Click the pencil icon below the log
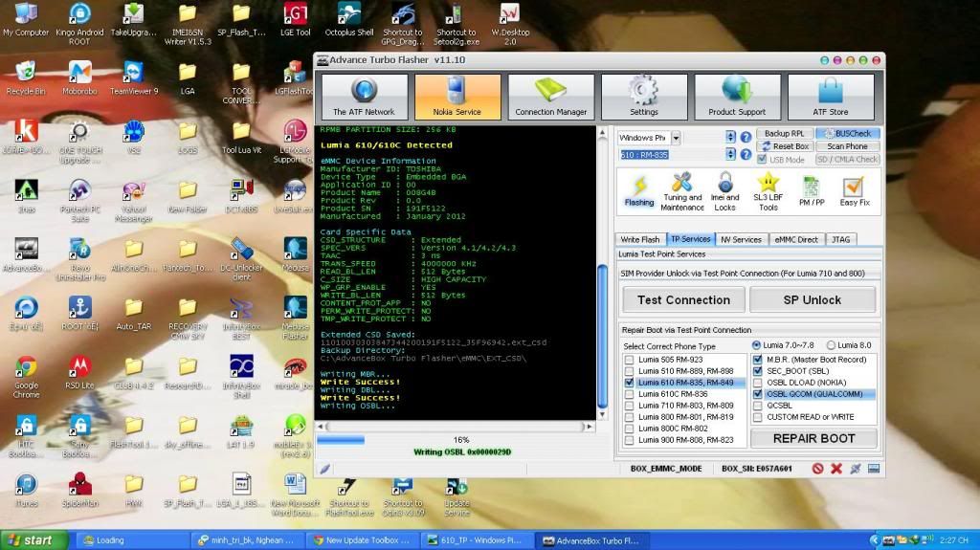 (325, 469)
